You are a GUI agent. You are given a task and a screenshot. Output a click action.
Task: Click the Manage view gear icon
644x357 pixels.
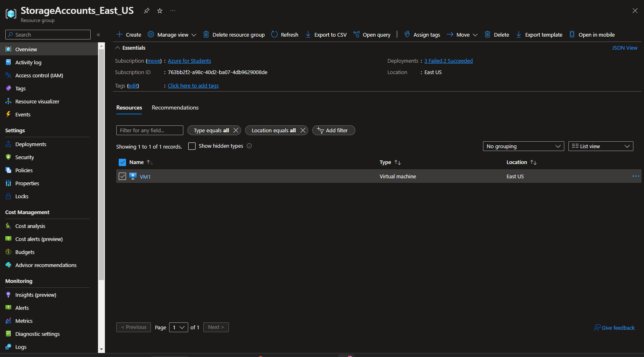(x=151, y=35)
